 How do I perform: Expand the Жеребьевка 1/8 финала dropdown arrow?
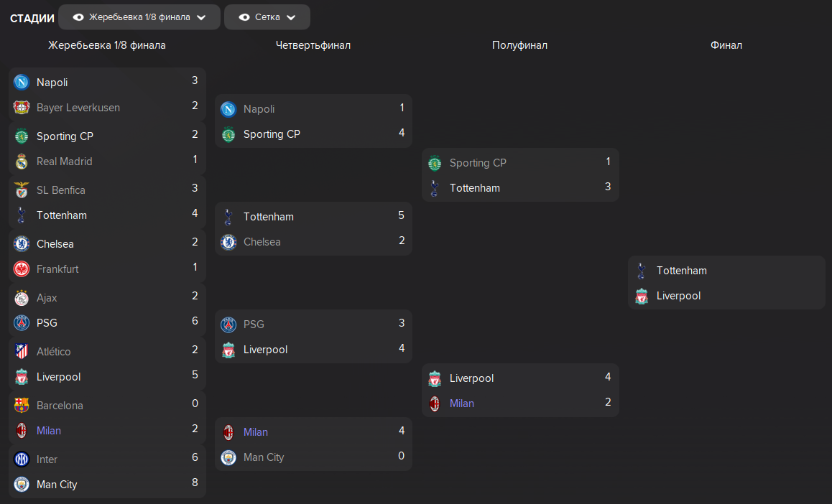[201, 17]
